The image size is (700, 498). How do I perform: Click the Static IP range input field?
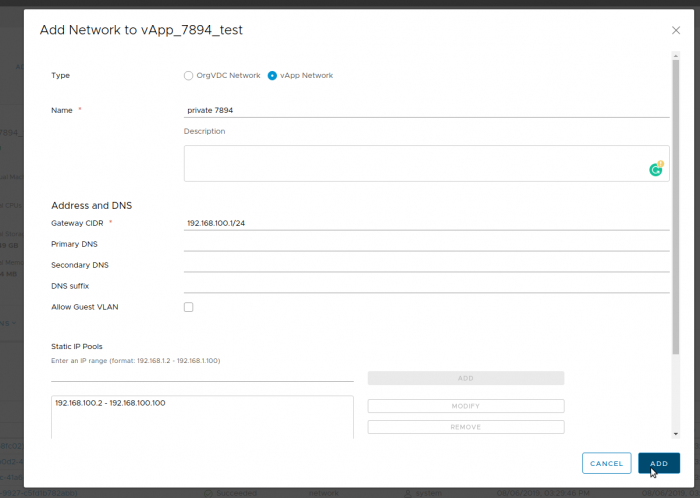[202, 375]
